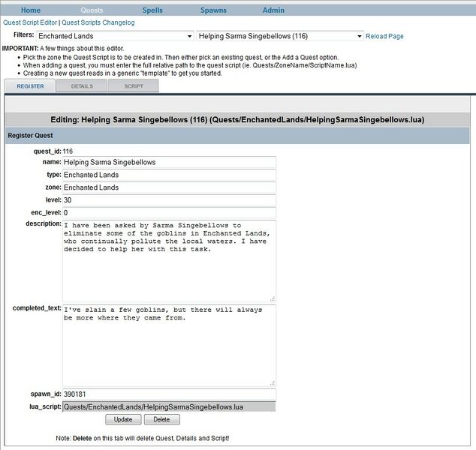The image size is (476, 450).
Task: Expand the Helping Sarma Singebellows quest dropdown
Action: point(279,36)
